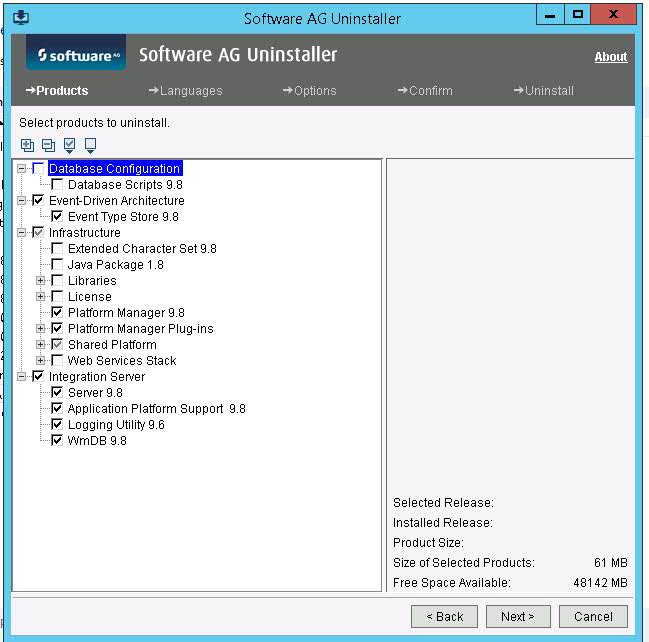This screenshot has height=642, width=649.
Task: Uncheck Platform Manager Plug-ins checkbox
Action: click(x=57, y=329)
